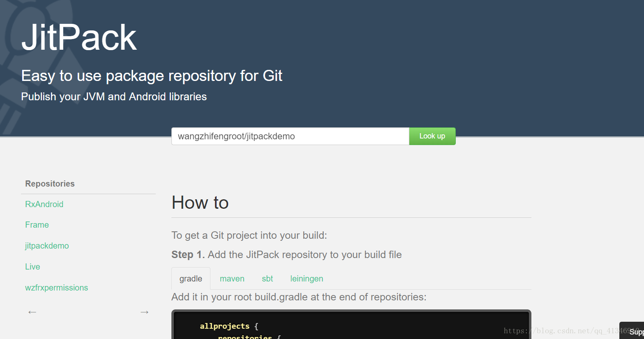
Task: Click 'Publish your JVM and Android libraries' text
Action: 114,97
